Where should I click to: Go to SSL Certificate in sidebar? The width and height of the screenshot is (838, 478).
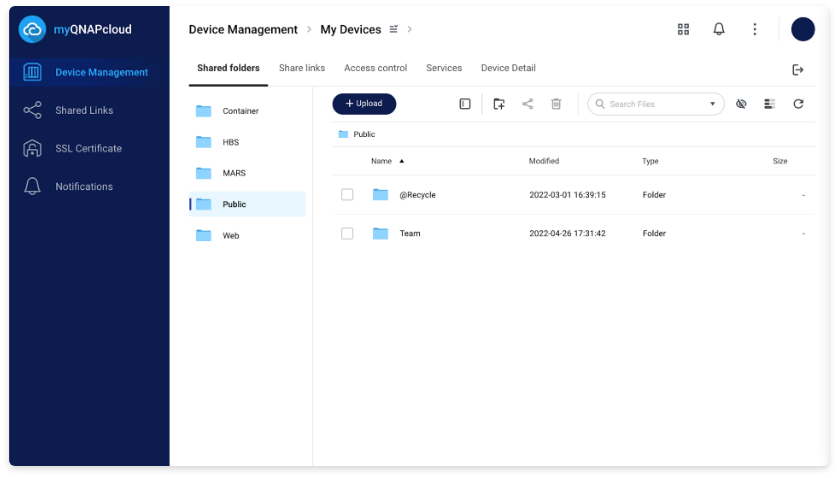(x=88, y=148)
